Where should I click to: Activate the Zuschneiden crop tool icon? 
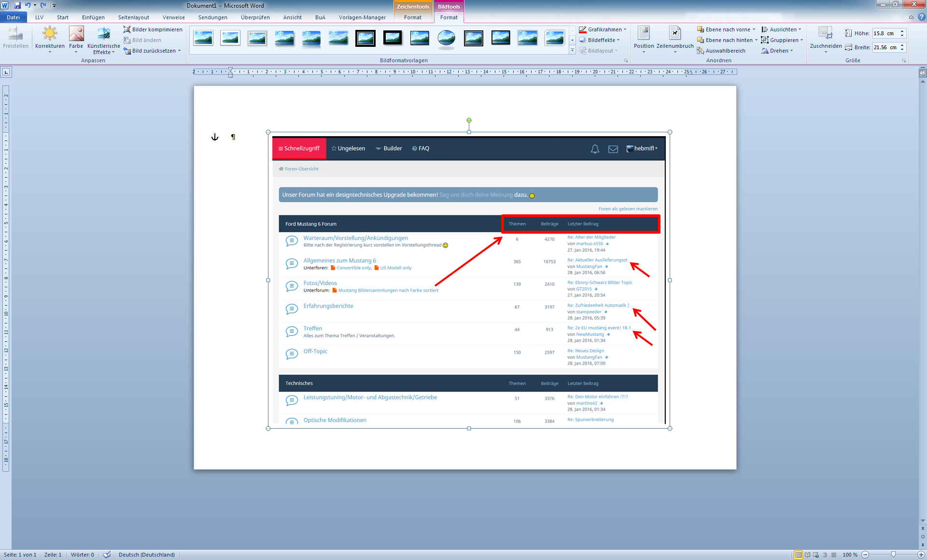825,33
